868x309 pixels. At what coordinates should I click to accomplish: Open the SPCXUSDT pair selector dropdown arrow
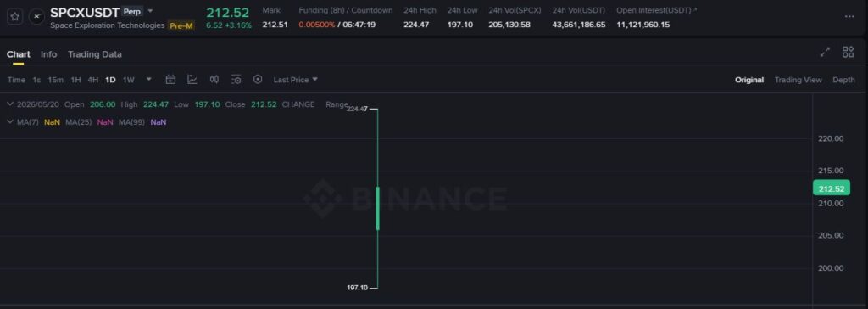151,11
